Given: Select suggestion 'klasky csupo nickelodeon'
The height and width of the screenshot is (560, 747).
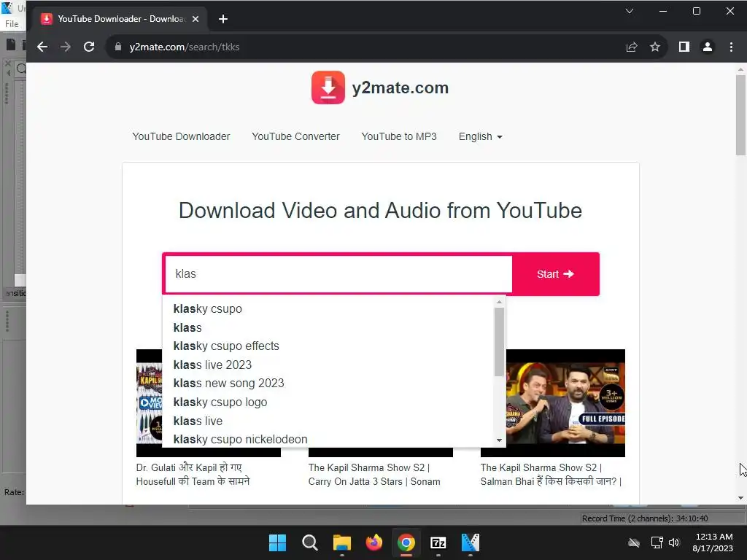Looking at the screenshot, I should tap(329, 439).
